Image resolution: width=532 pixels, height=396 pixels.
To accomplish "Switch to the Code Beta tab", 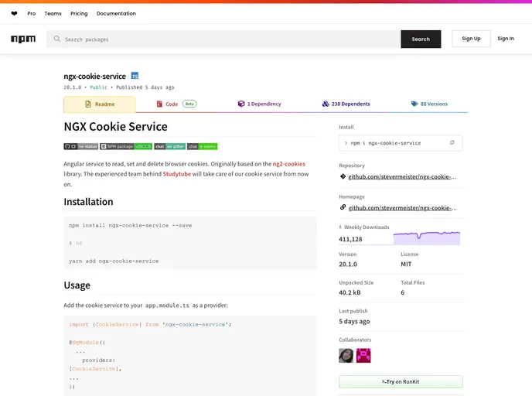I will pos(176,104).
